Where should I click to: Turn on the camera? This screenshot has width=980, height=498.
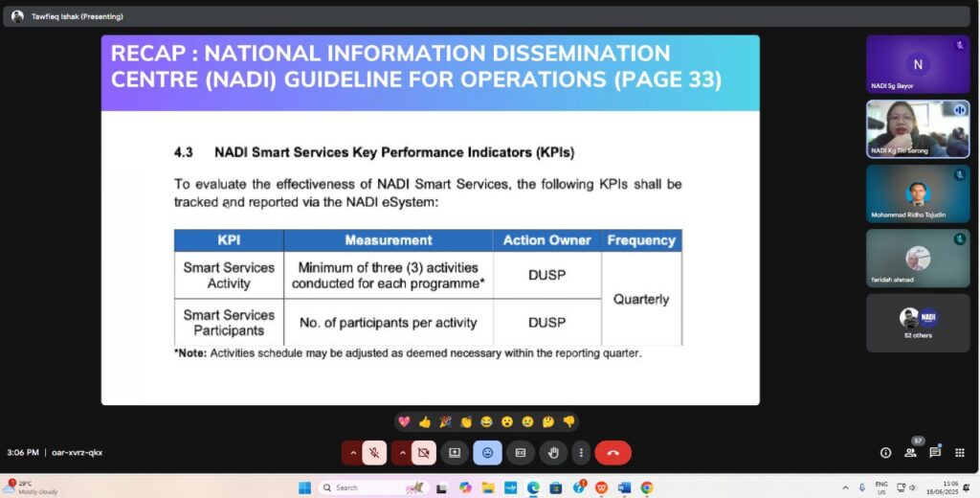[x=424, y=452]
